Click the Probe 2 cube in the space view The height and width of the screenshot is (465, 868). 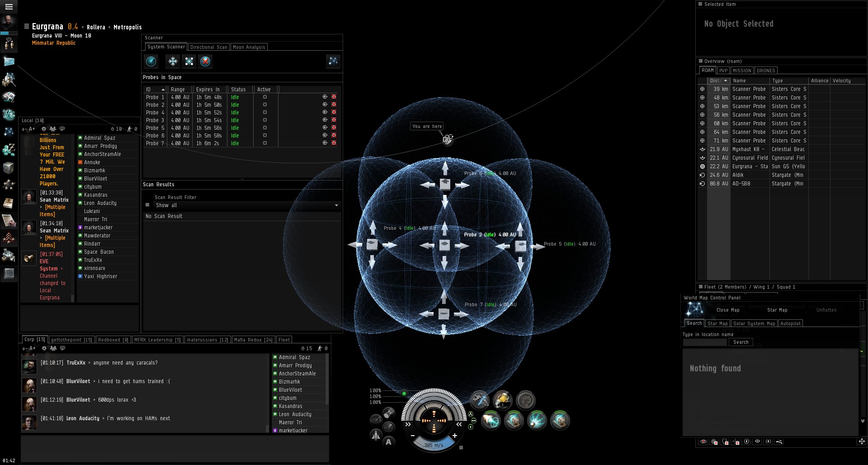(x=445, y=245)
